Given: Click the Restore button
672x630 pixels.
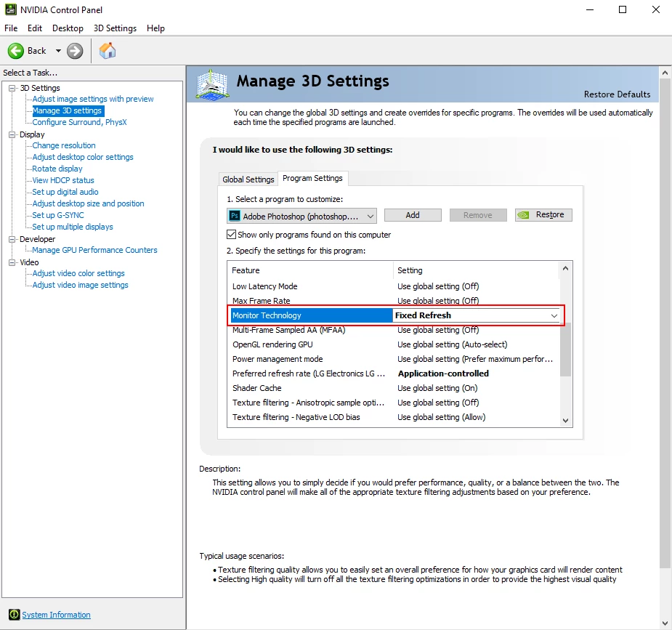Looking at the screenshot, I should 543,214.
